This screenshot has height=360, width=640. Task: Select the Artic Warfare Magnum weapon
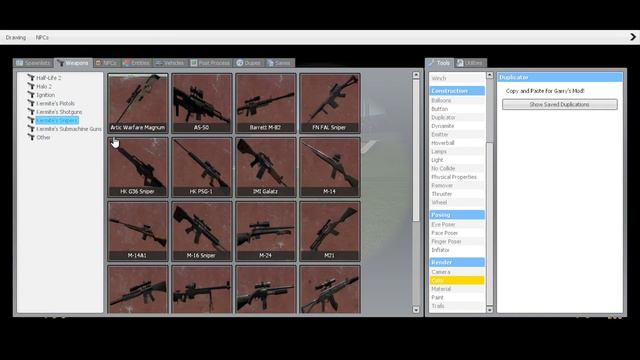coord(138,103)
